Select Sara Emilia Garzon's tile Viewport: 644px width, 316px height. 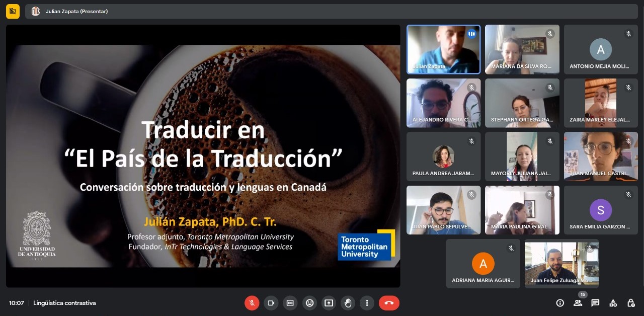601,210
